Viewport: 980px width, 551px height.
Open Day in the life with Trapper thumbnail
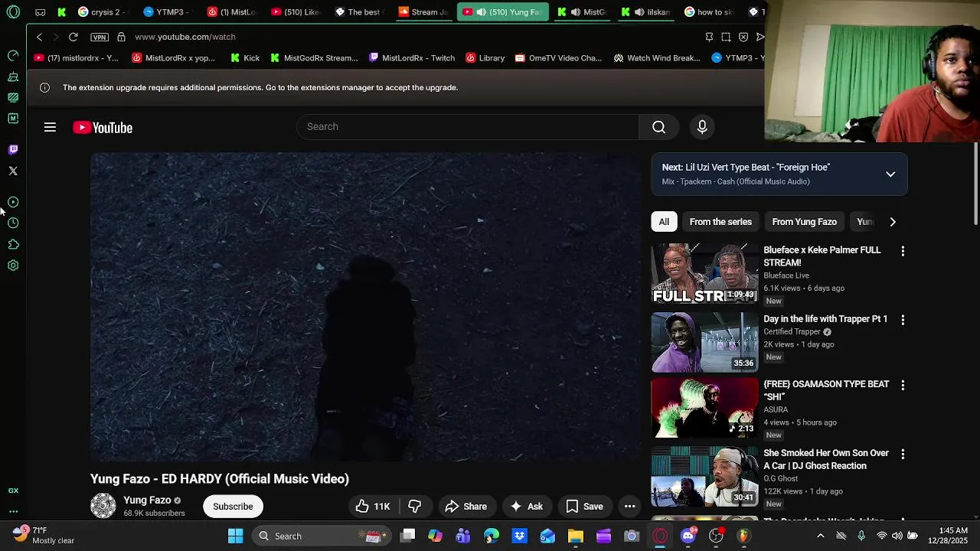coord(704,342)
